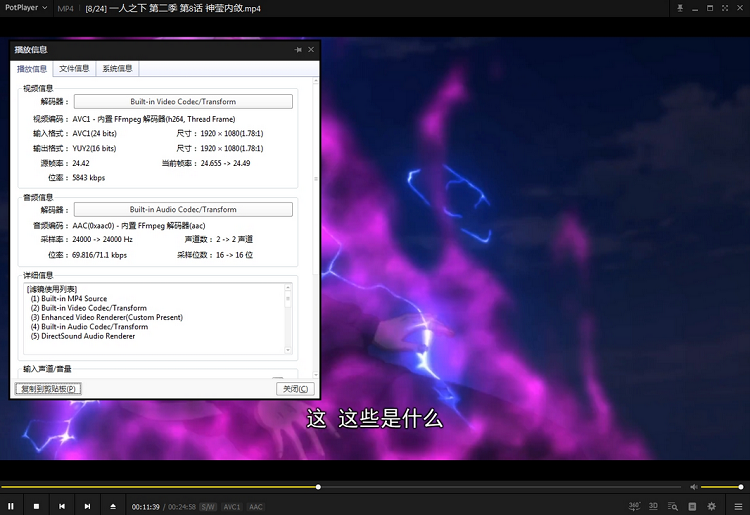Open the playlist panel icon
Viewport: 750px width, 515px height.
point(692,506)
